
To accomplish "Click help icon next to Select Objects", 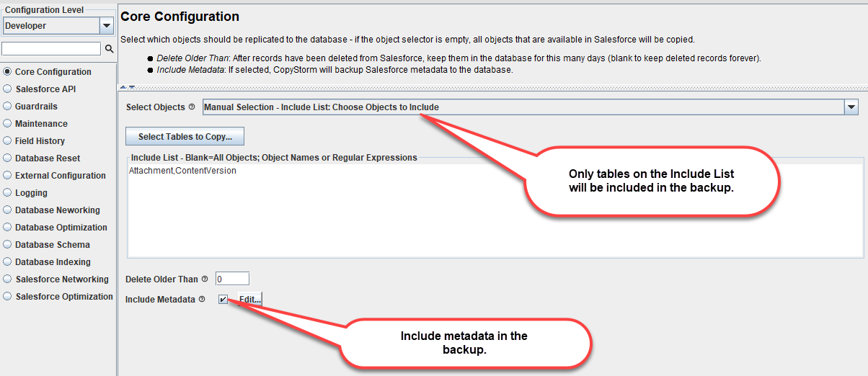I will pos(192,107).
